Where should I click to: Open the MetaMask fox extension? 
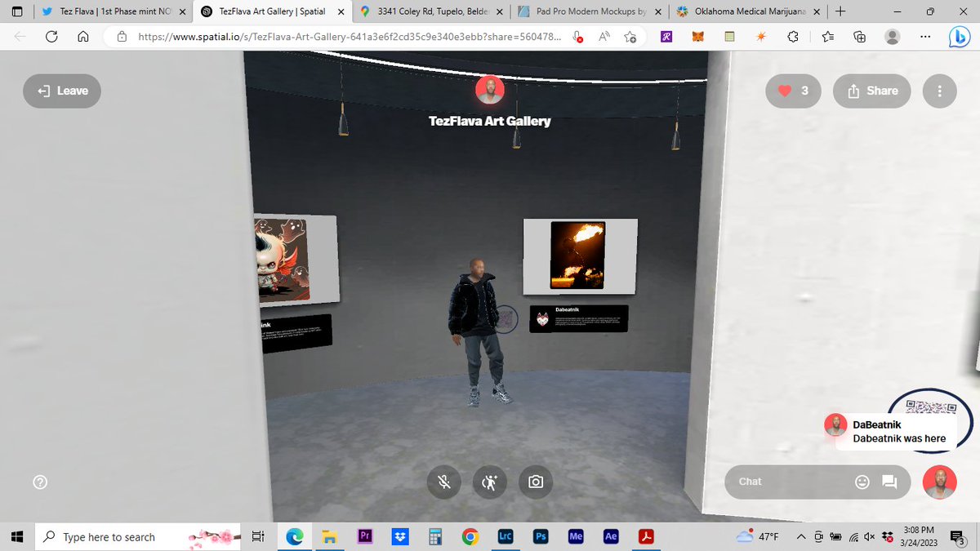pyautogui.click(x=698, y=37)
